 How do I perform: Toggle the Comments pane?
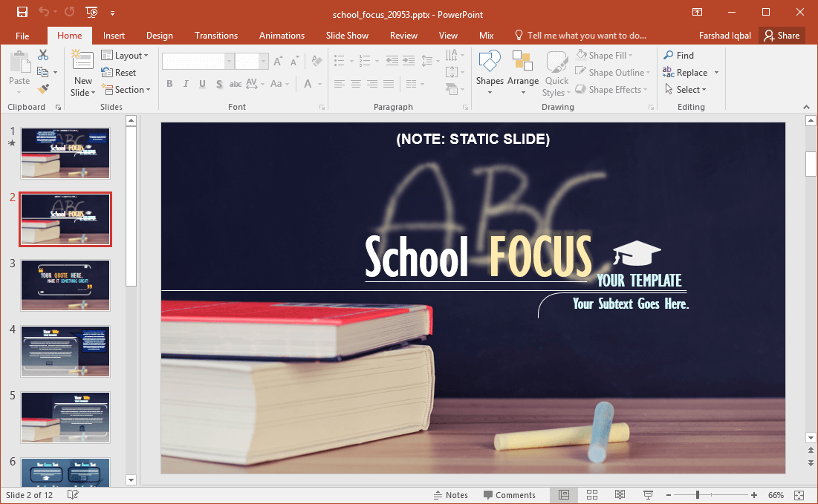510,495
